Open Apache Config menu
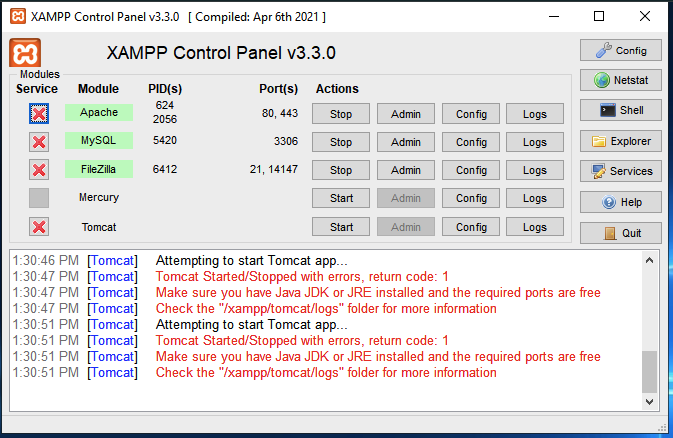The image size is (673, 438). [471, 114]
